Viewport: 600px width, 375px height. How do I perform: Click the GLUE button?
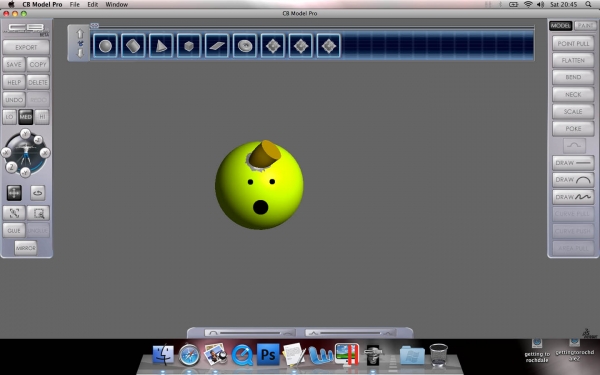[x=14, y=230]
